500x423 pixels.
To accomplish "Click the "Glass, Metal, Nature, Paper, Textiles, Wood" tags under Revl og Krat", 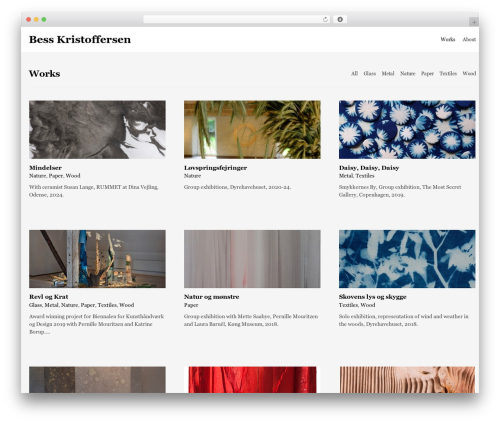I will coord(82,305).
